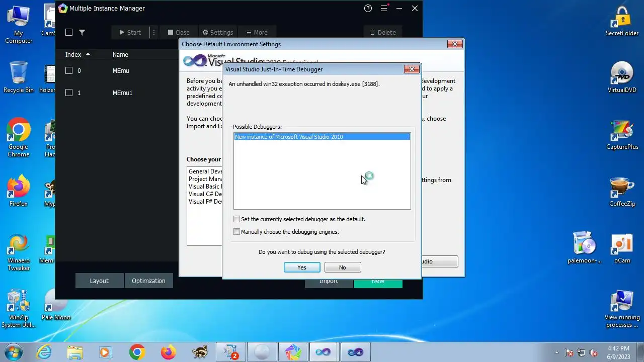
Task: Select 'New instance of Microsoft Visual Studio 2010'
Action: tap(322, 137)
